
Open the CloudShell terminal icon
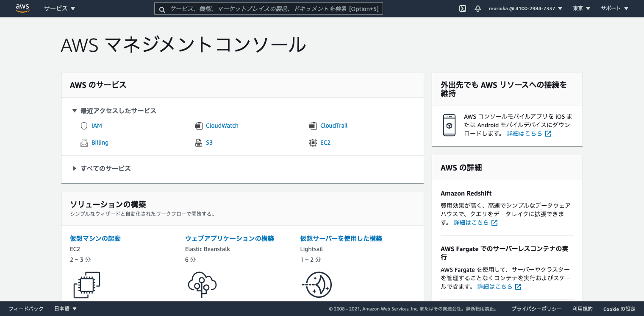[x=463, y=8]
